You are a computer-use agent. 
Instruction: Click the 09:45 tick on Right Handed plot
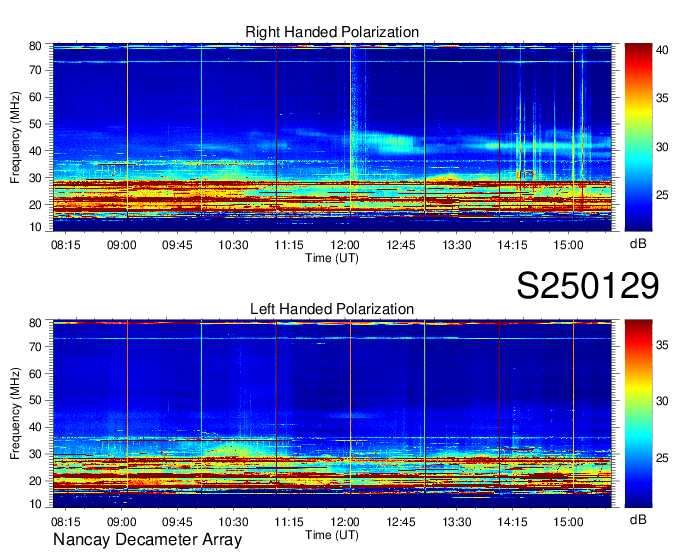(177, 245)
